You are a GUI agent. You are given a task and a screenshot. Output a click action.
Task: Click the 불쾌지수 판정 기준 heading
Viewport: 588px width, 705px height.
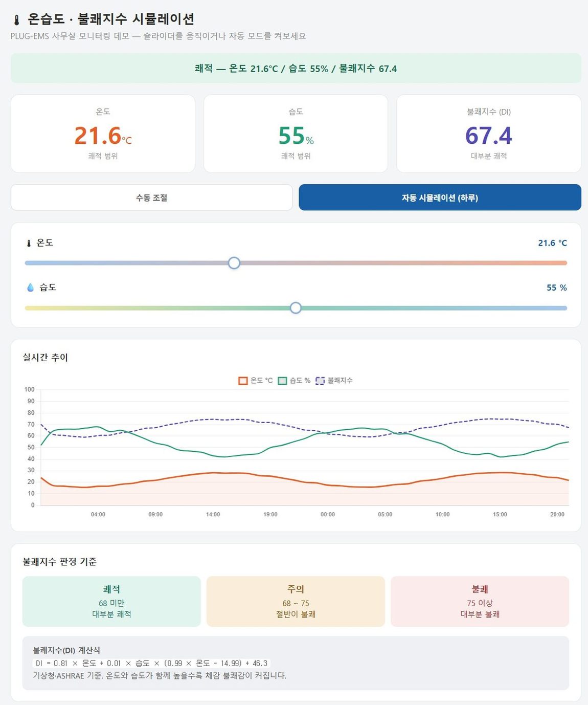pyautogui.click(x=59, y=561)
